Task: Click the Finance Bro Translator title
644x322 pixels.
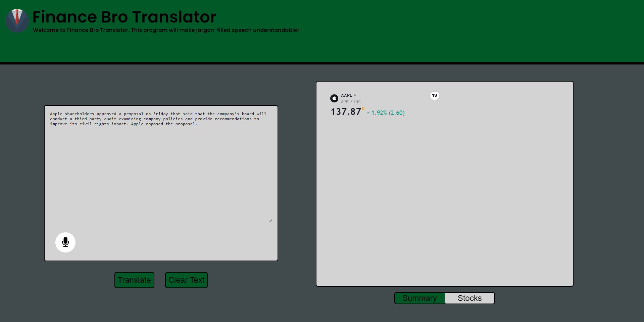Action: coord(125,17)
